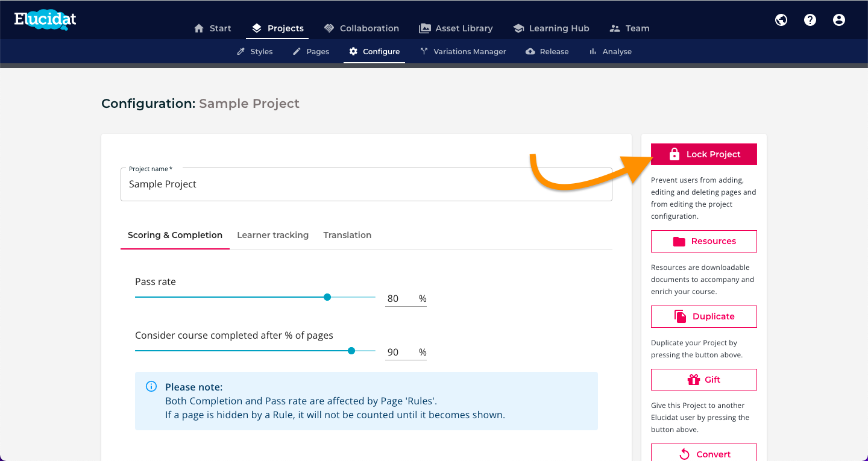The image size is (868, 461).
Task: Open Projects in top navigation
Action: [x=278, y=28]
